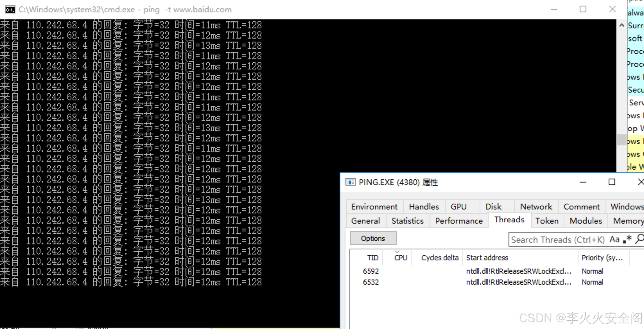Sort by Priority column header

(x=604, y=258)
